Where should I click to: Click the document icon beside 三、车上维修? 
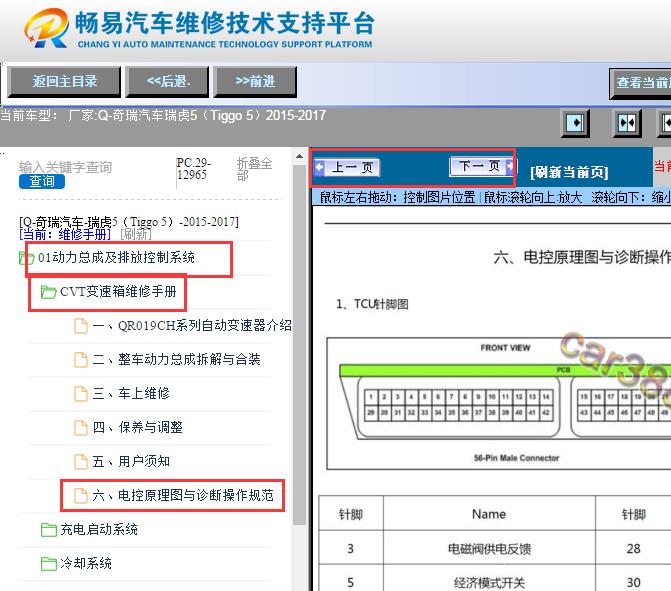(x=81, y=393)
